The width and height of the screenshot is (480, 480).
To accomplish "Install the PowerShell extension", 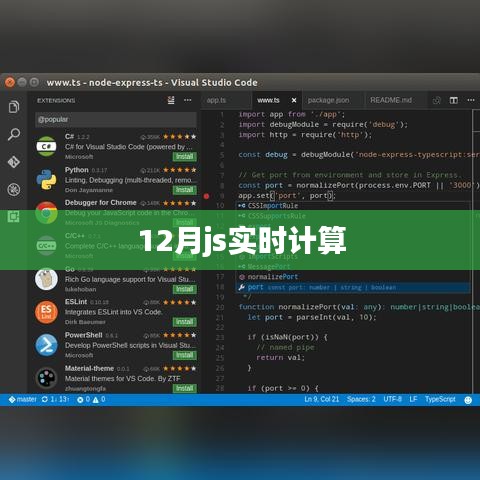I will (185, 355).
